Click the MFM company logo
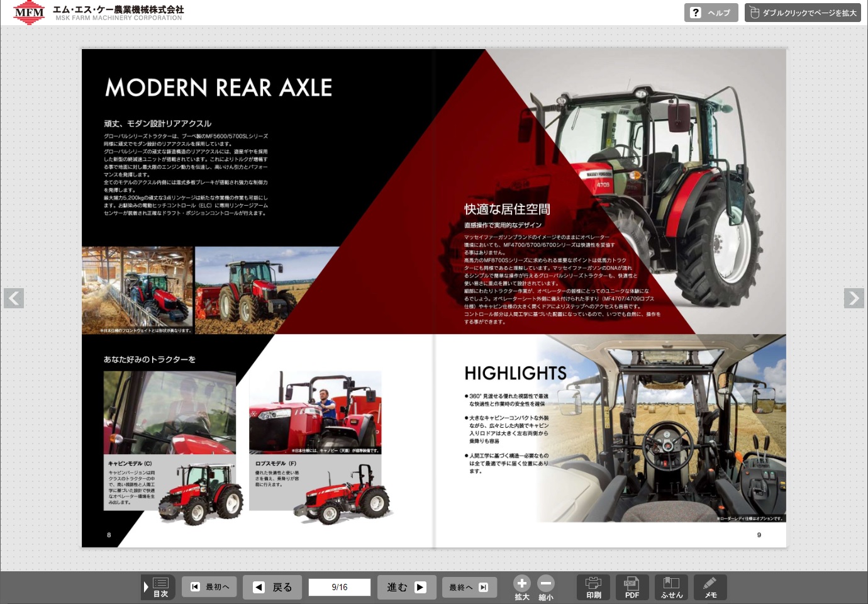The height and width of the screenshot is (604, 868). coord(29,13)
